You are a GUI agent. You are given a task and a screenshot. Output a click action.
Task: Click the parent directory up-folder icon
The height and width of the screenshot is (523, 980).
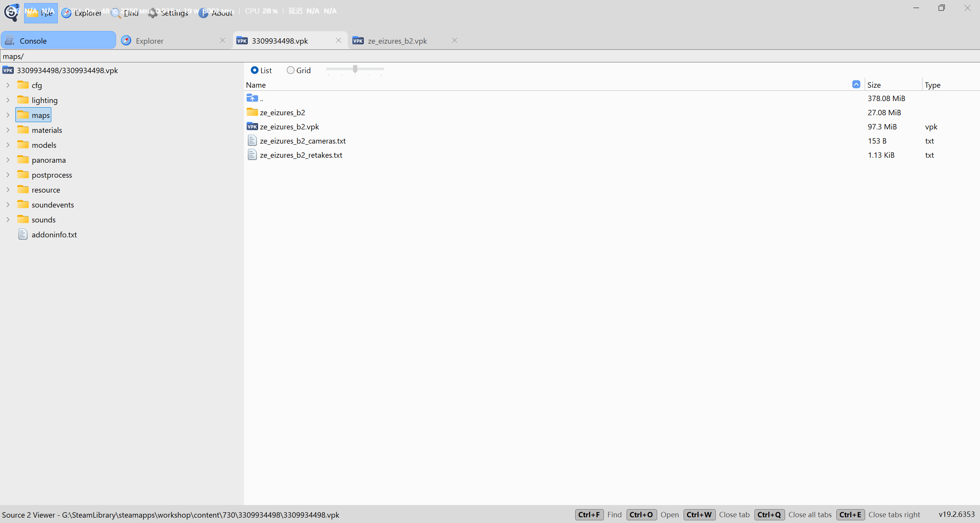(x=252, y=98)
